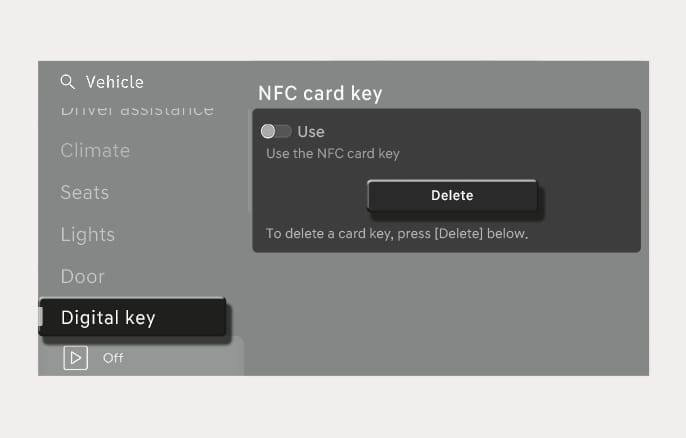Click the 'To delete a card key' hint text
Image resolution: width=686 pixels, height=438 pixels.
tap(397, 234)
